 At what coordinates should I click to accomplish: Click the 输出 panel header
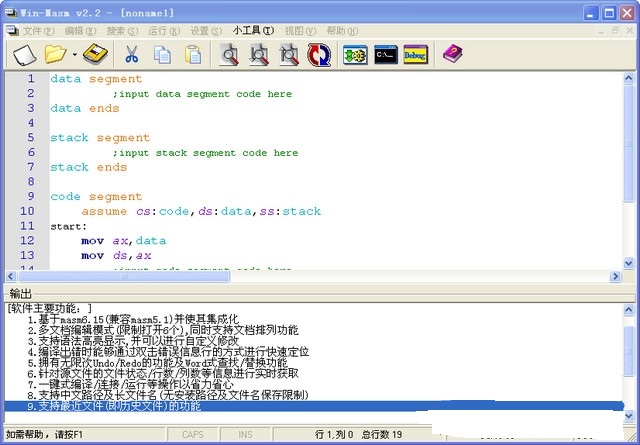pos(20,293)
